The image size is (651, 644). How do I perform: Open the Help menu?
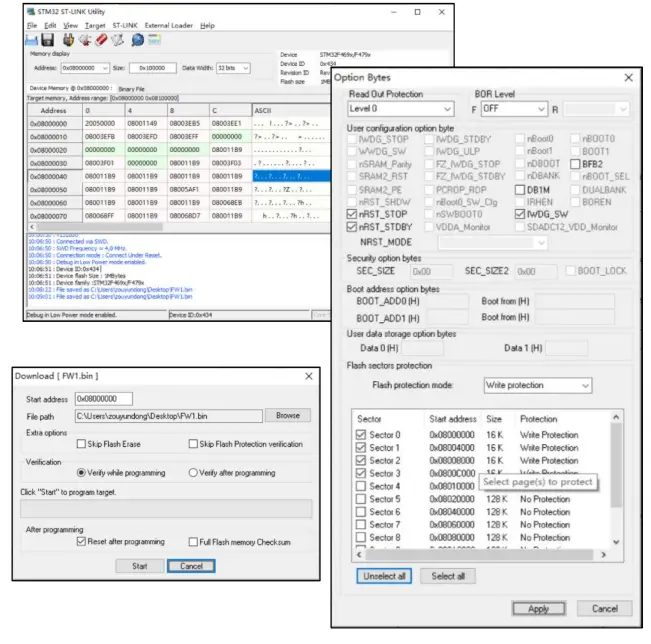point(208,26)
